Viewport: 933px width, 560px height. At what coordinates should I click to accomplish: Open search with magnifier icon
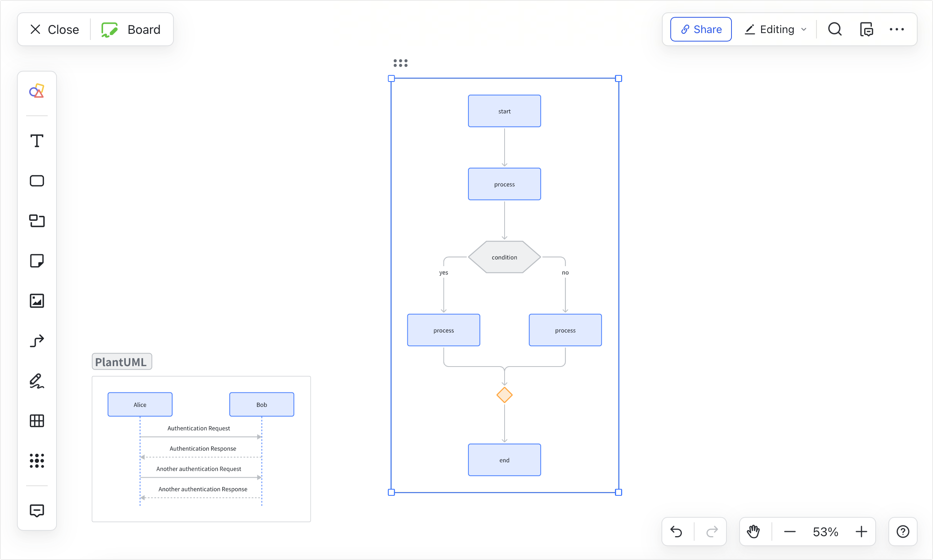coord(835,29)
